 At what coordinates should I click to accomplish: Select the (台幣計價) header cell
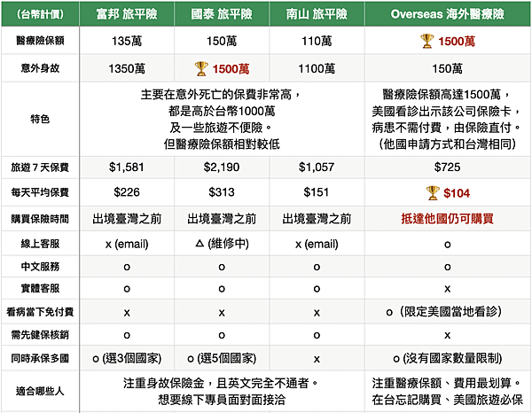[40, 14]
